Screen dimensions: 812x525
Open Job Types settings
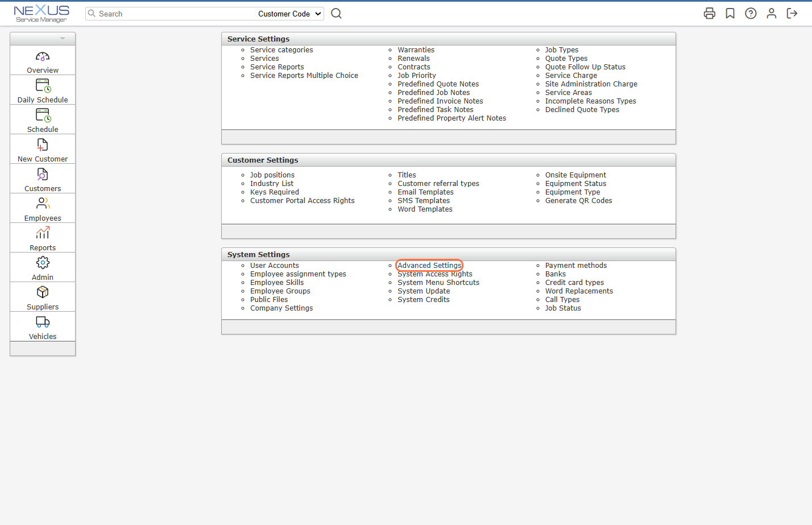pyautogui.click(x=562, y=50)
